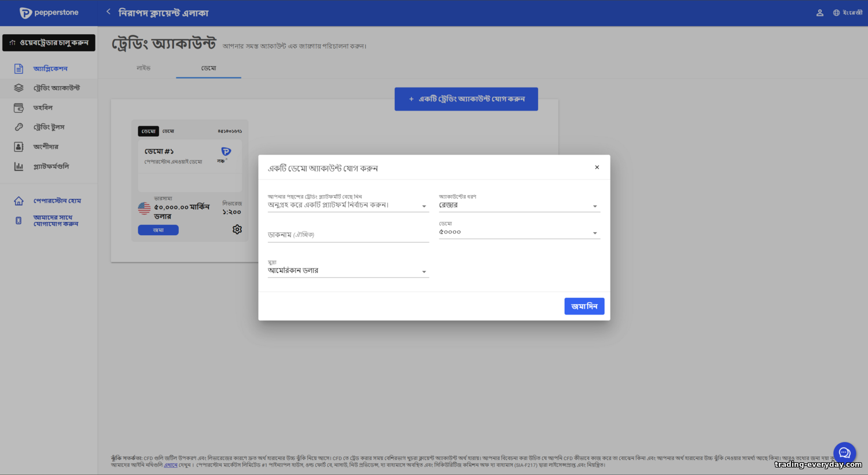Open the পেপারস্টোন হোম link
This screenshot has width=868, height=475.
coord(57,201)
